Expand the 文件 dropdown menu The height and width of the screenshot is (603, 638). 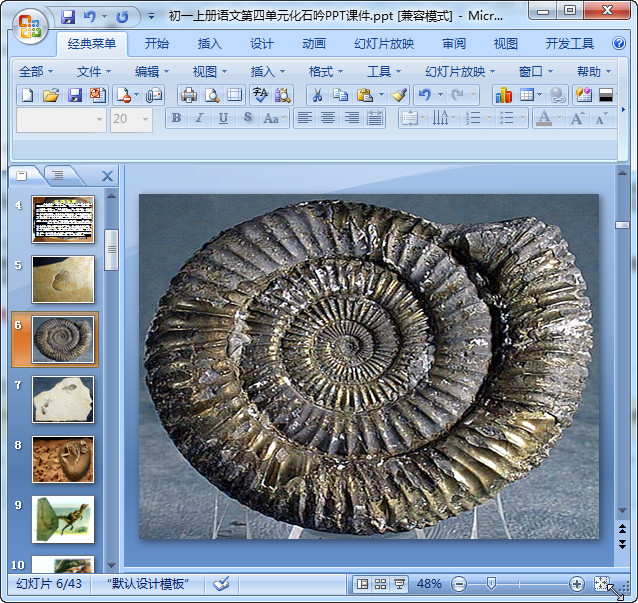(x=94, y=71)
